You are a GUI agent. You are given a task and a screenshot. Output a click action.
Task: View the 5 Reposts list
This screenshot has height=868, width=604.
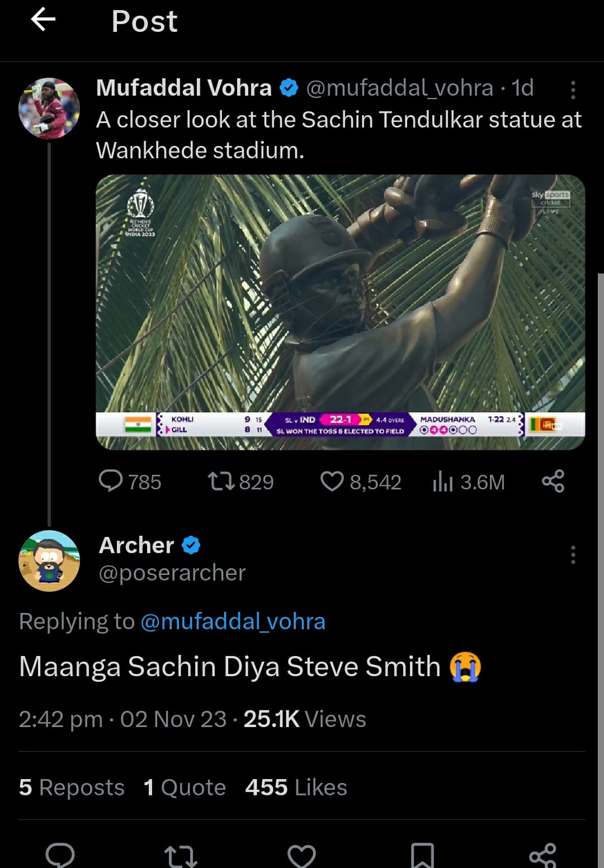pos(72,787)
